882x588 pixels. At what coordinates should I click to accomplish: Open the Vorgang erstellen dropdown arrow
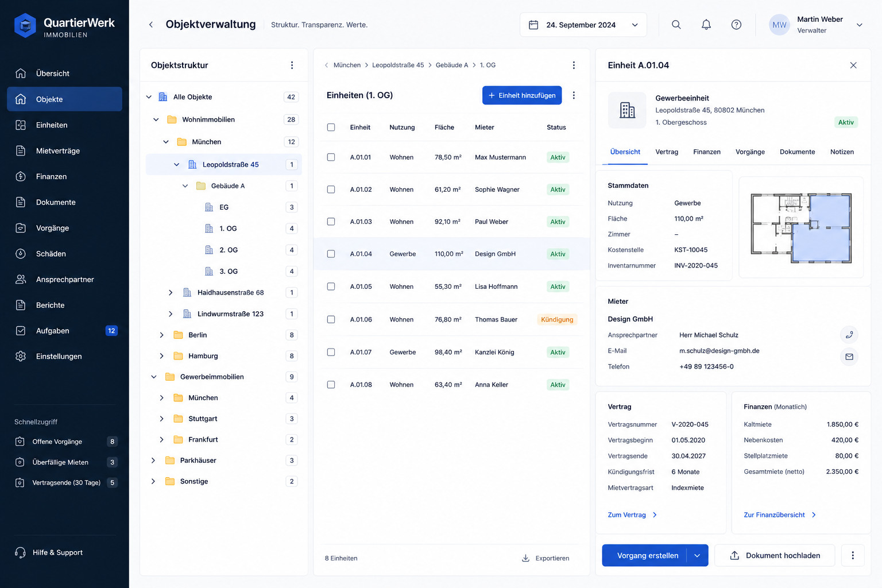click(x=697, y=555)
